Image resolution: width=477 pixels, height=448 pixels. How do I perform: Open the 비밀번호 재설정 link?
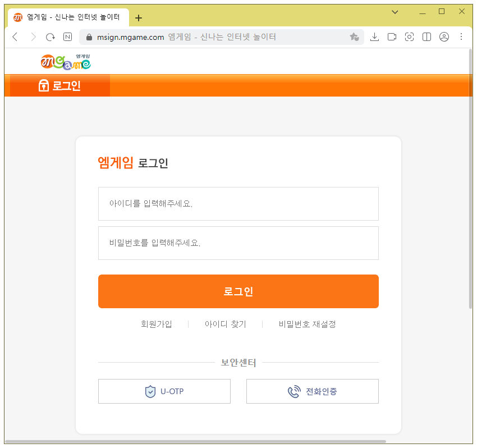point(308,324)
